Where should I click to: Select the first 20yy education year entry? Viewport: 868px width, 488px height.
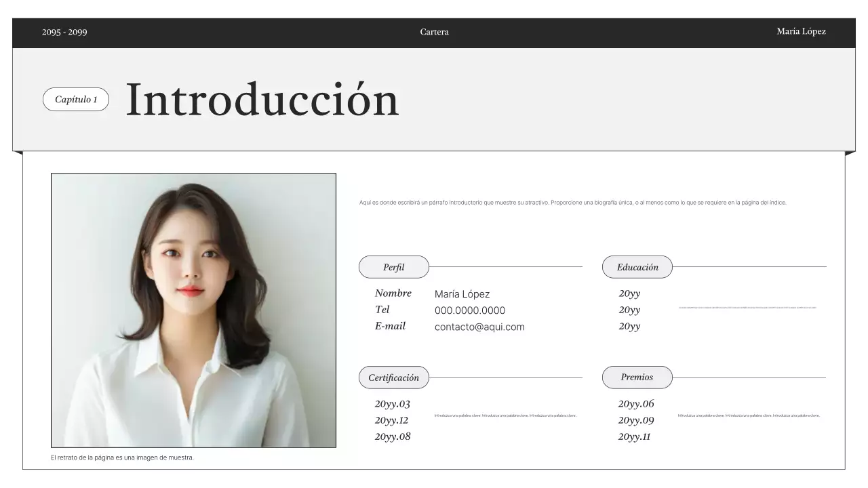(x=628, y=293)
